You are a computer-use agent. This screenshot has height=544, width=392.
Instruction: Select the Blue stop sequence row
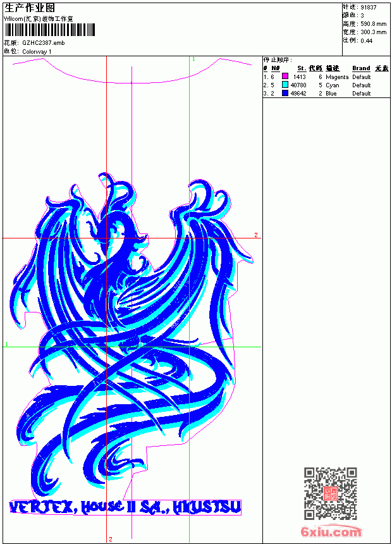[326, 94]
